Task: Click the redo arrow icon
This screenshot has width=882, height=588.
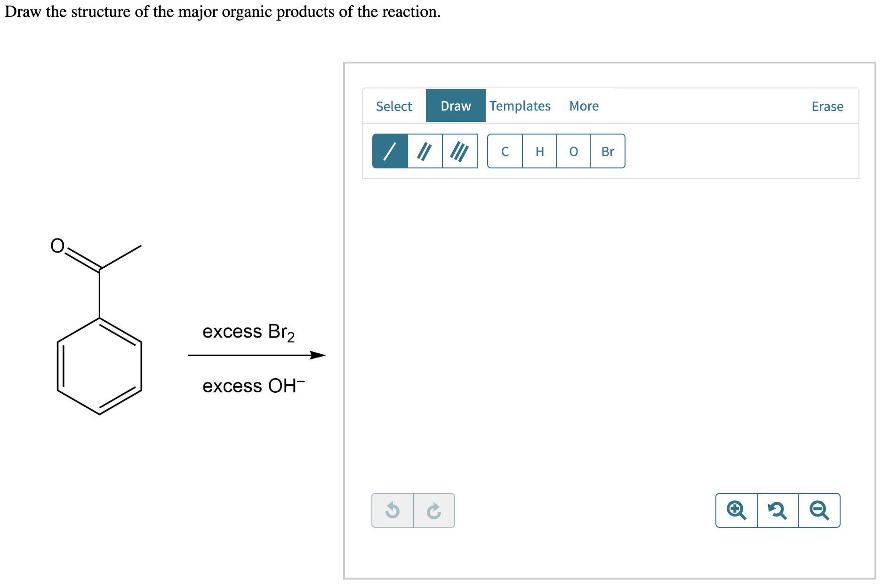Action: coord(433,510)
